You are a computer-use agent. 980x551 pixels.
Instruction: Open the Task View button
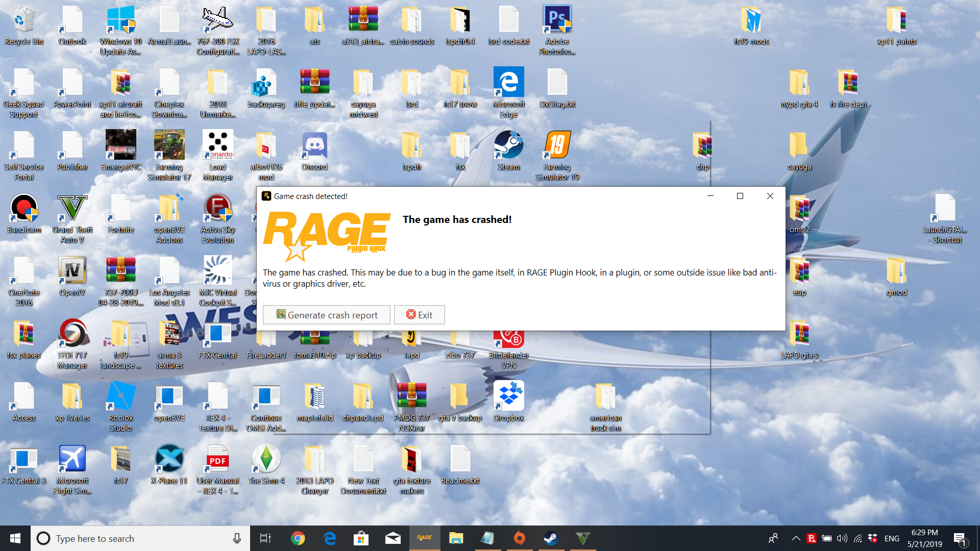[265, 538]
